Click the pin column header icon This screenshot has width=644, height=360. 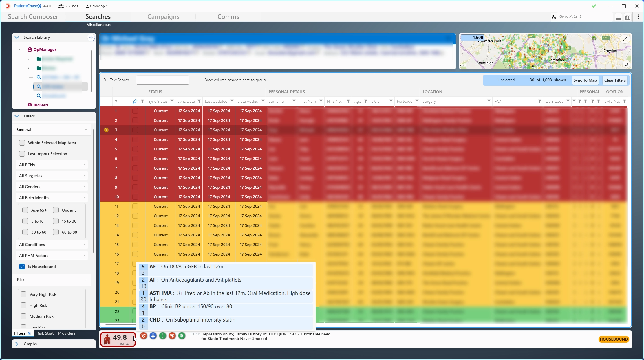(x=135, y=101)
